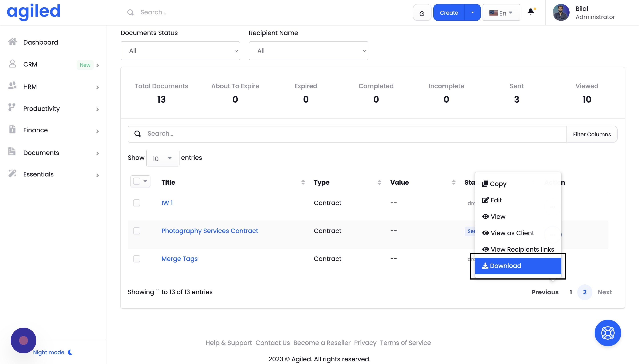Image resolution: width=639 pixels, height=364 pixels.
Task: Click the Dashboard home icon
Action: (12, 42)
